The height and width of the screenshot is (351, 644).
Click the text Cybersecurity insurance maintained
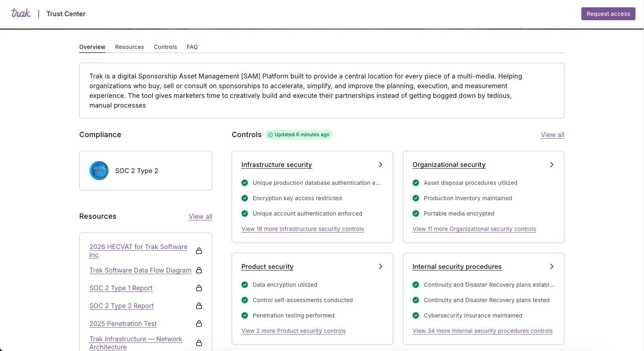(x=473, y=315)
